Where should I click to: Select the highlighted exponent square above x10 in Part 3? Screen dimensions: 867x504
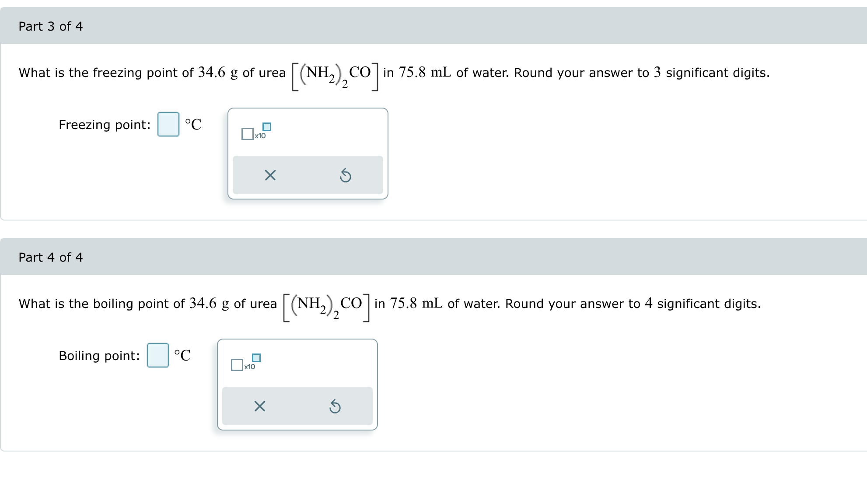tap(267, 127)
